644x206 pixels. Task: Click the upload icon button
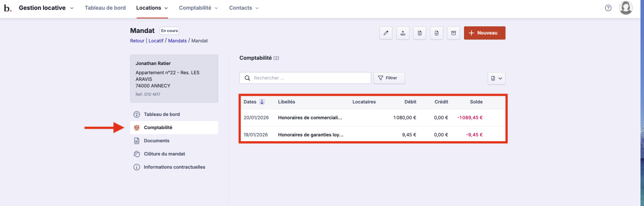point(403,33)
